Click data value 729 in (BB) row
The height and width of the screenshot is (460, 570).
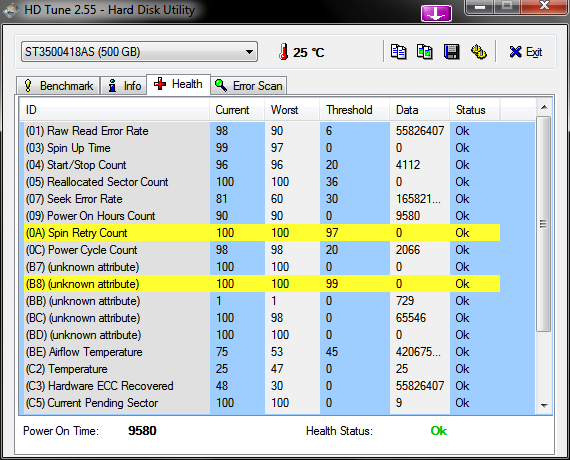[405, 301]
